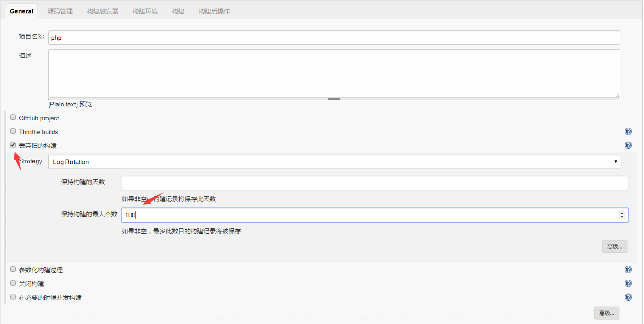Click the 预览 link under description

[85, 105]
